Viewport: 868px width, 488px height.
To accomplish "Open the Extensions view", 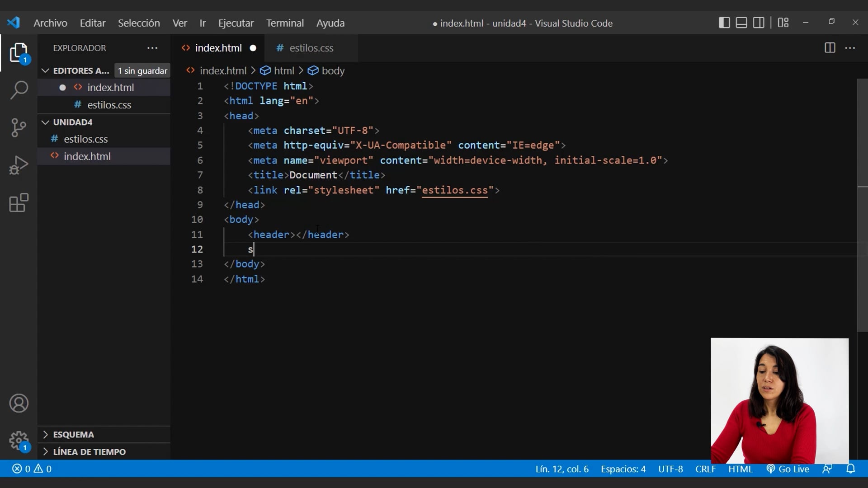I will (x=19, y=202).
